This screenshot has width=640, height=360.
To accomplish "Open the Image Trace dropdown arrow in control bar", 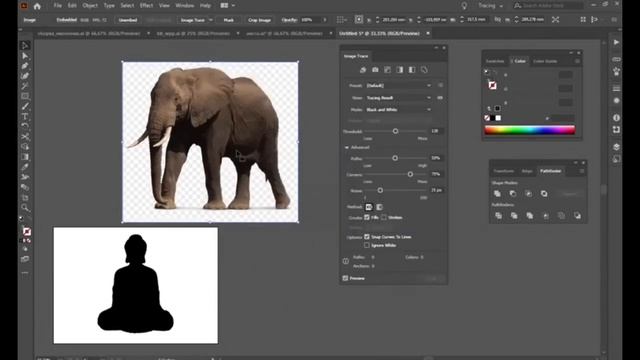I will (211, 20).
